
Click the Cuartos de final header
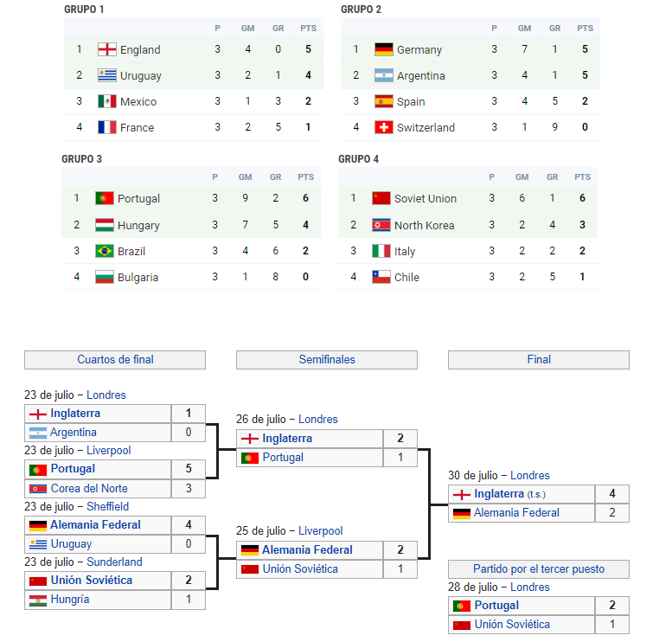point(115,359)
